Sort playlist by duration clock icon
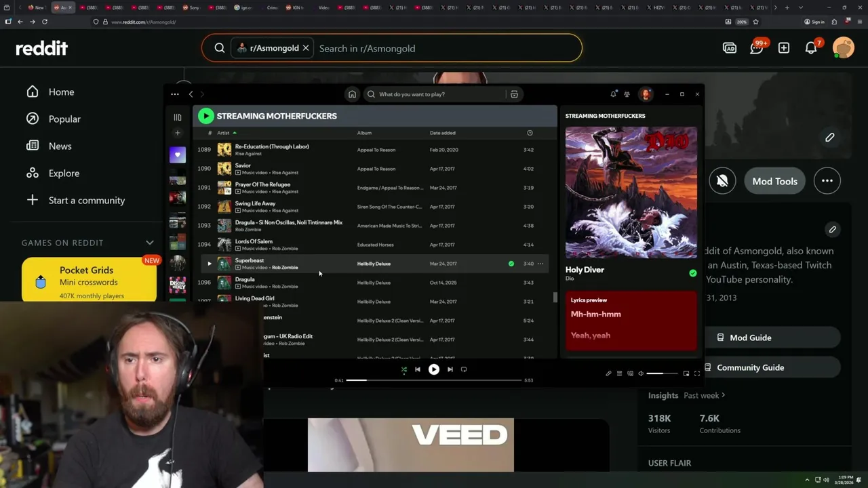Image resolution: width=868 pixels, height=488 pixels. click(530, 133)
